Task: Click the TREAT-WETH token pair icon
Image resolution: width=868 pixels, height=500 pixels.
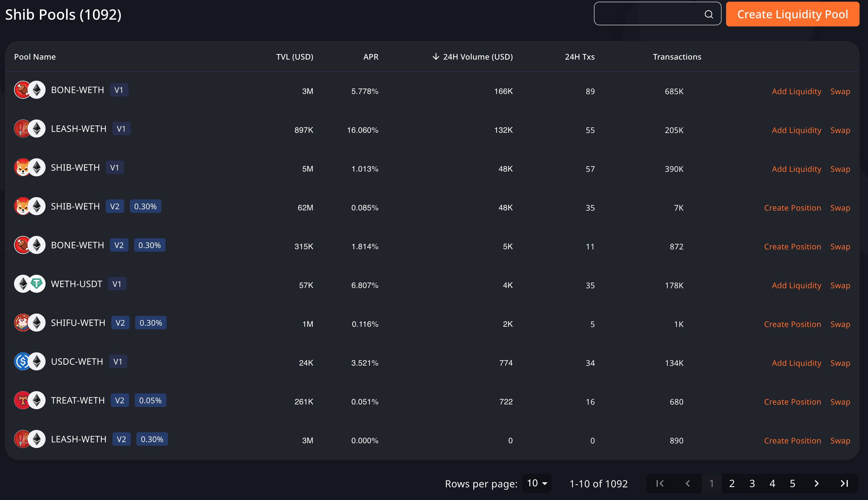Action: tap(30, 400)
